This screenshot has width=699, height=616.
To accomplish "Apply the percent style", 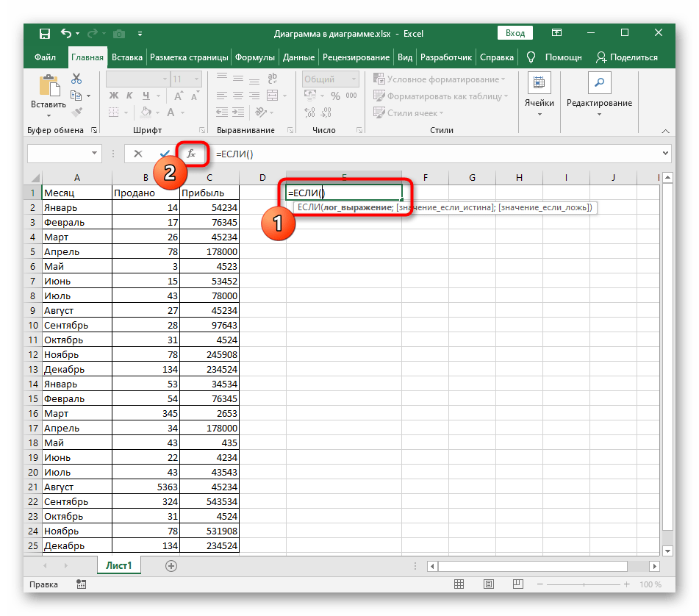I will pyautogui.click(x=336, y=96).
